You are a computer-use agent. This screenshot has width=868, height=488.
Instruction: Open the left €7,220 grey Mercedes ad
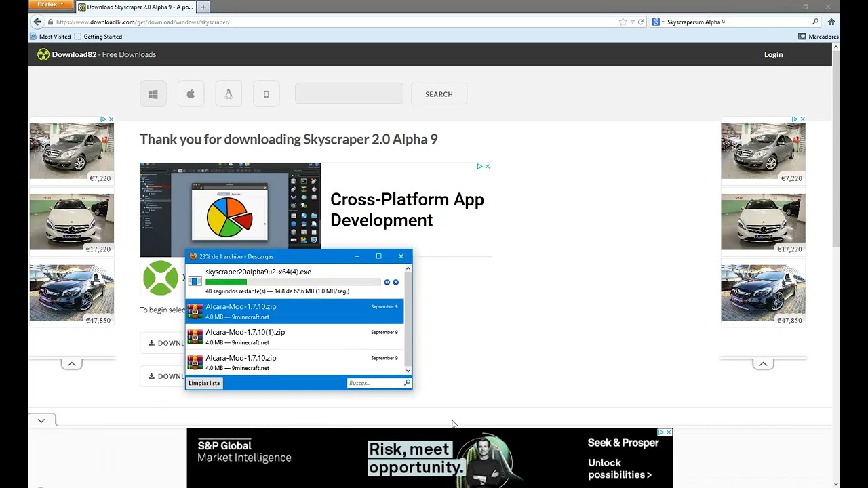point(71,152)
